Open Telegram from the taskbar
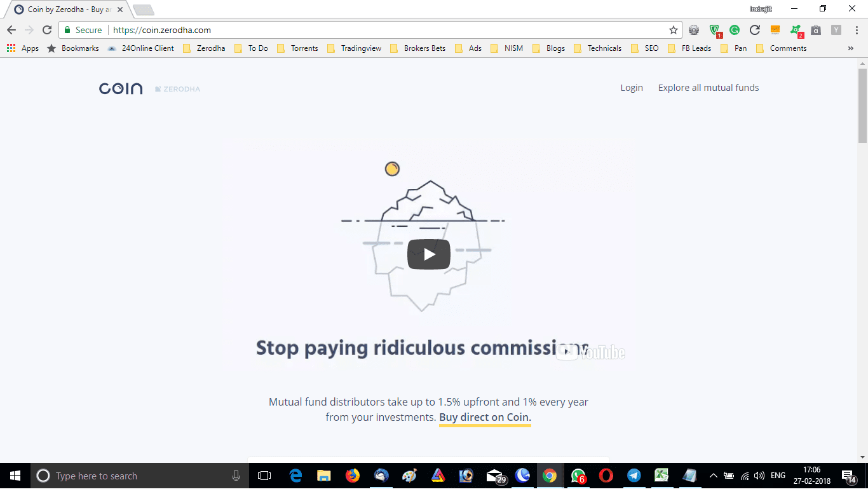 (634, 476)
